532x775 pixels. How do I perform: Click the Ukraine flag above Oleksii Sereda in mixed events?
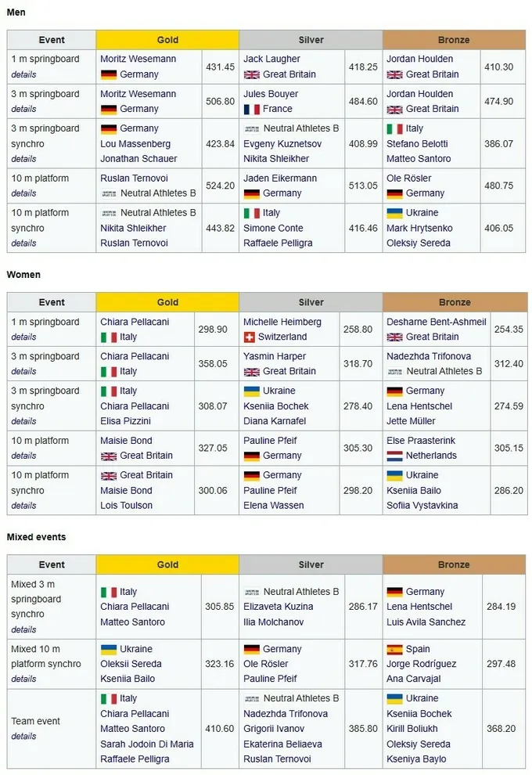109,650
